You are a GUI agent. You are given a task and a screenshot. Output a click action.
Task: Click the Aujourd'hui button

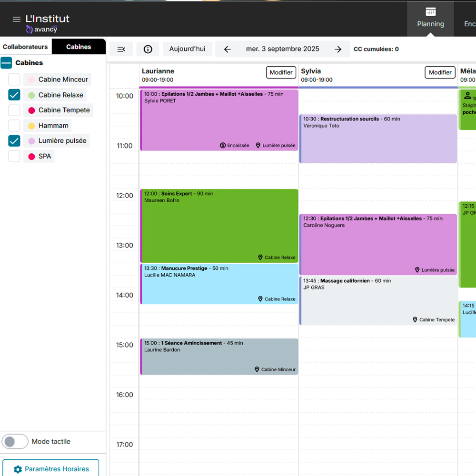(x=187, y=49)
